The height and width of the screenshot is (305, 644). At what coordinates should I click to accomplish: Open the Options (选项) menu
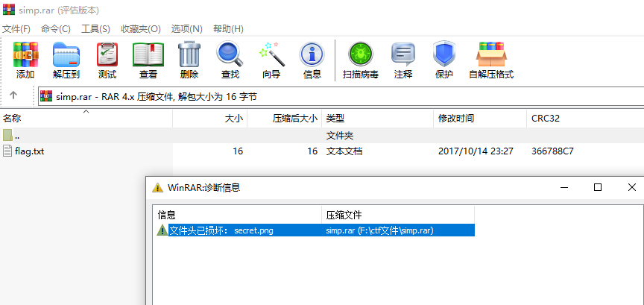click(187, 29)
